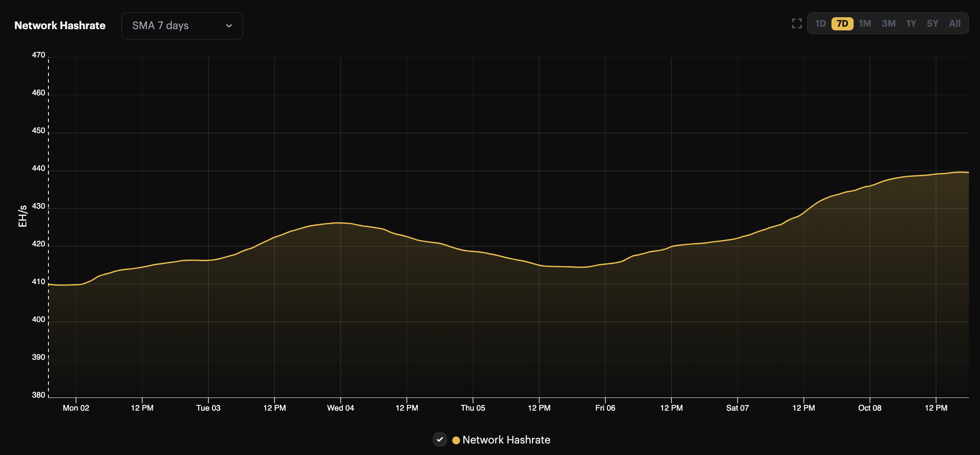The height and width of the screenshot is (455, 980).
Task: Select the All time range icon
Action: coord(955,24)
